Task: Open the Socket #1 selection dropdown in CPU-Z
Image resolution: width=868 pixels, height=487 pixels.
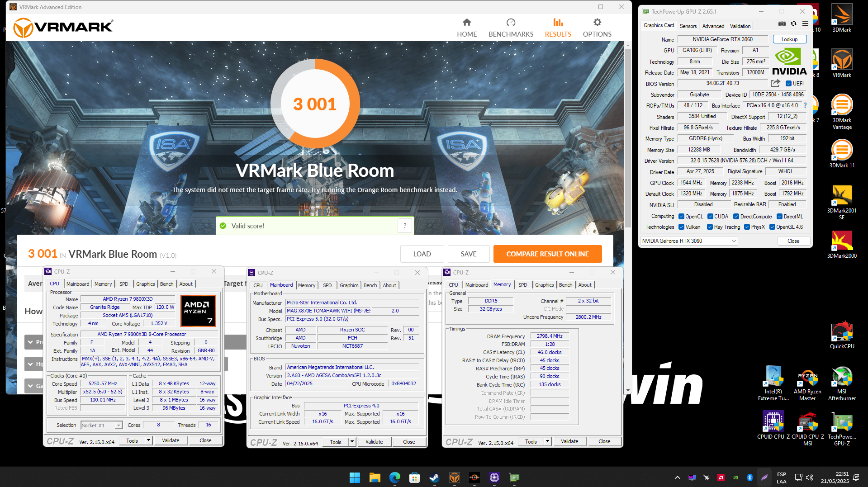Action: (101, 425)
